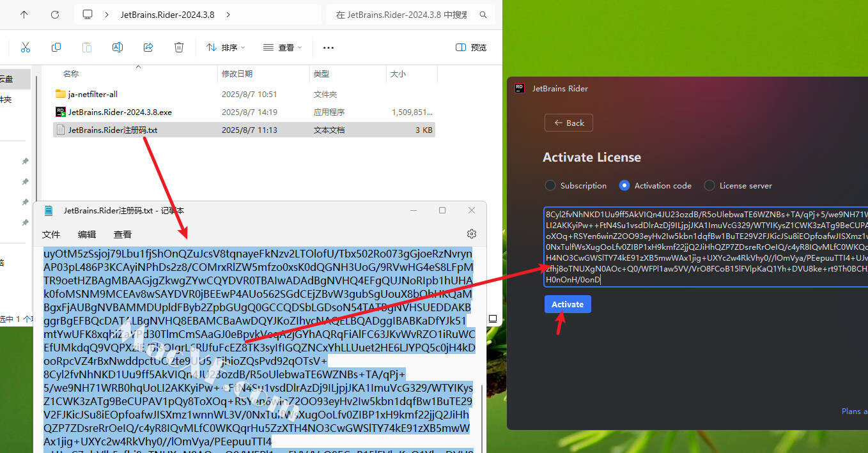The image size is (868, 453).
Task: Click the 应用程序 type cell of Rider exe
Action: pos(329,112)
